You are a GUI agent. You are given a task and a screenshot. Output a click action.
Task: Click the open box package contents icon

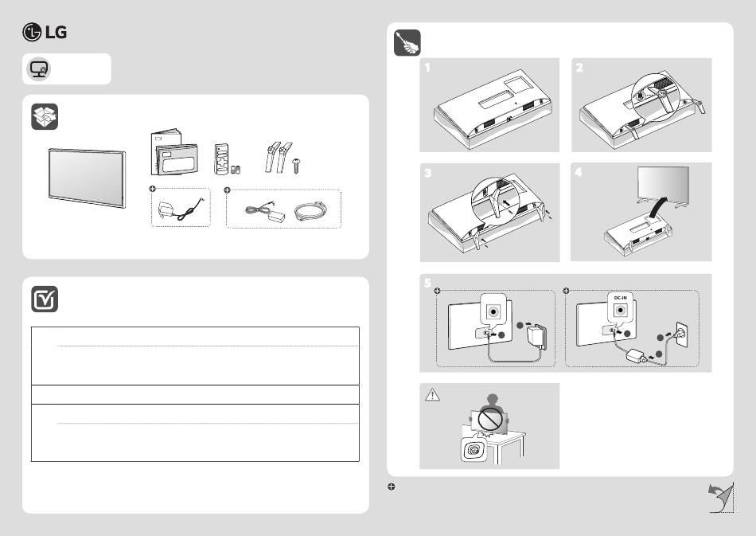[45, 117]
